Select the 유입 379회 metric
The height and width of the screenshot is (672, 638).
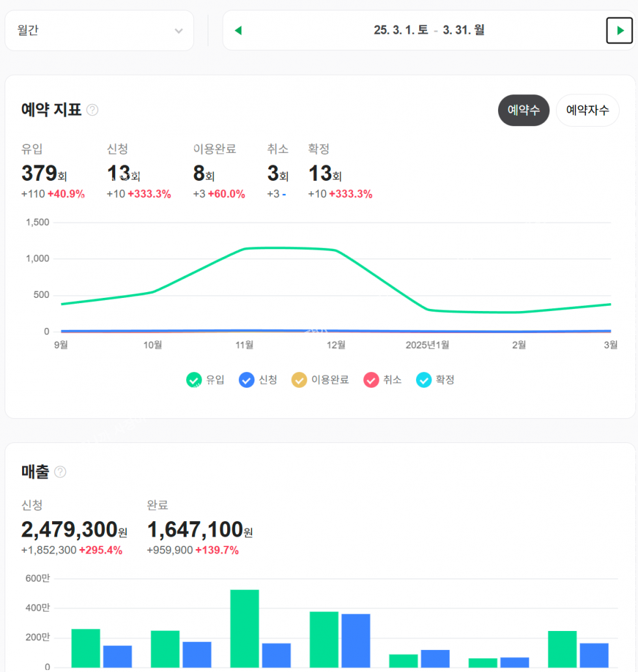point(44,174)
